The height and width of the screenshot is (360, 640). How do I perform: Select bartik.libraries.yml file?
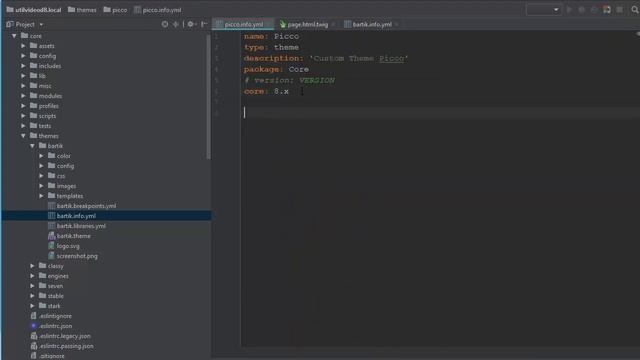(77, 226)
